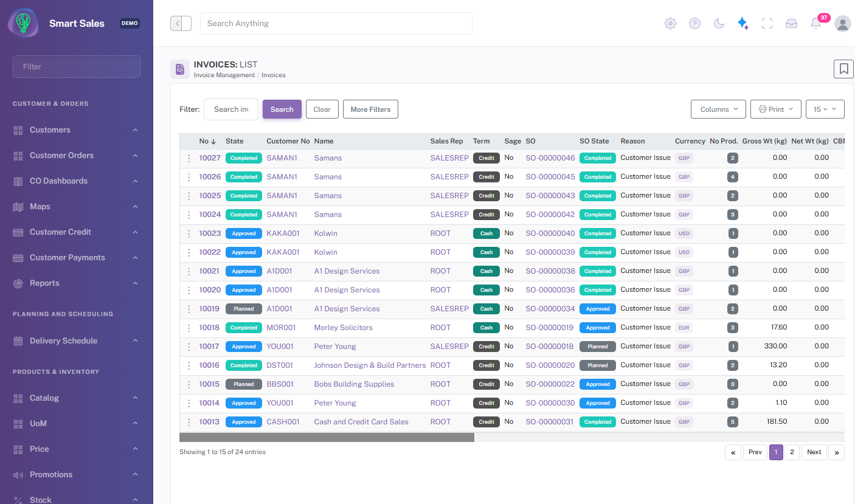
Task: Open the Print dropdown
Action: [776, 109]
